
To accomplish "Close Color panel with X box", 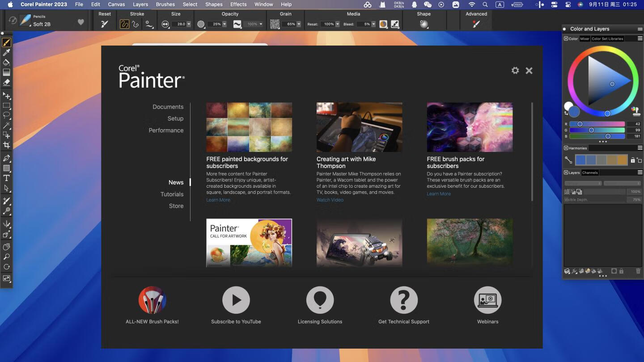I will tap(566, 39).
